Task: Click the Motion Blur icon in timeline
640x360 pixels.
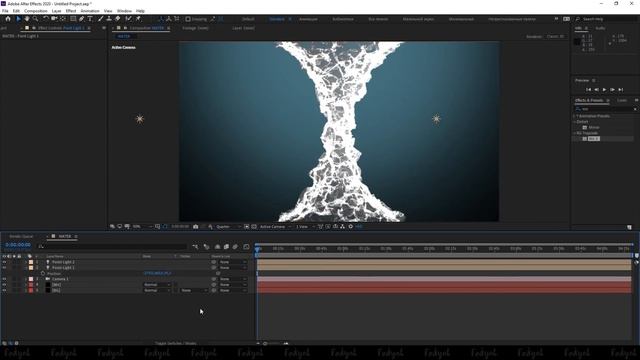Action: click(235, 247)
